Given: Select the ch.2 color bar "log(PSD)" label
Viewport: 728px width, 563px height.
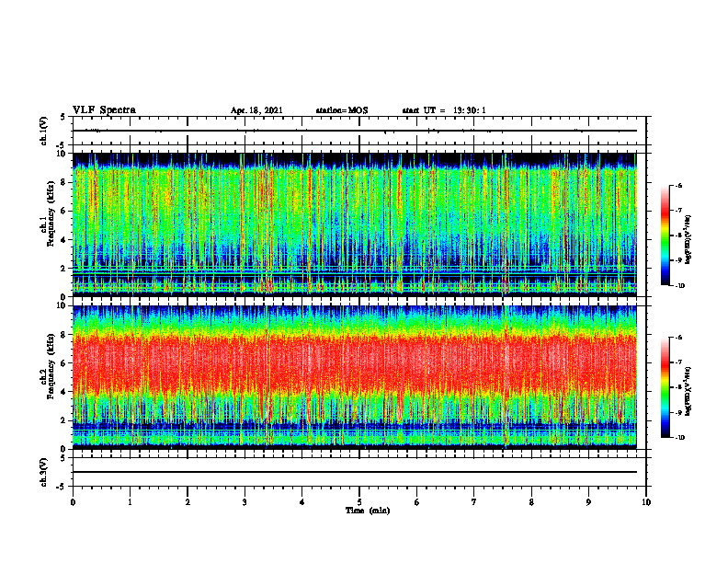Looking at the screenshot, I should coord(688,391).
